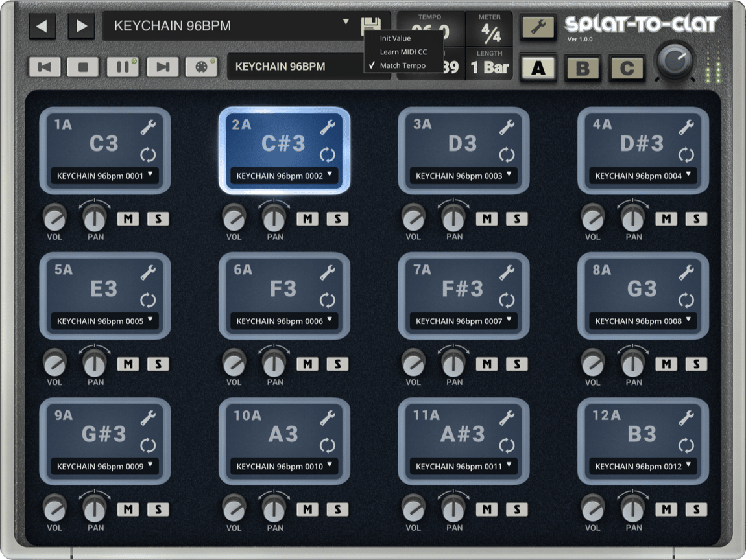
Task: Click the master volume knob at top right
Action: pos(675,62)
